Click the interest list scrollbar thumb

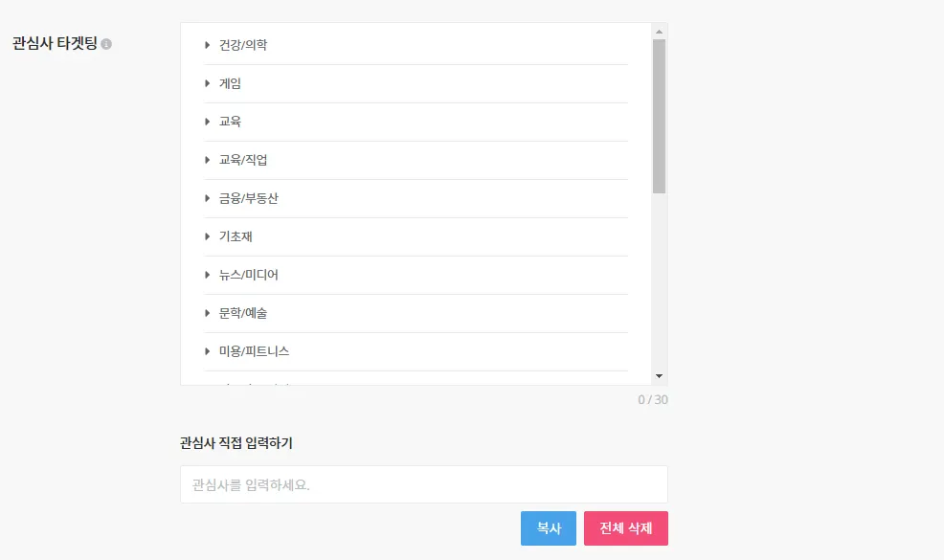point(659,115)
